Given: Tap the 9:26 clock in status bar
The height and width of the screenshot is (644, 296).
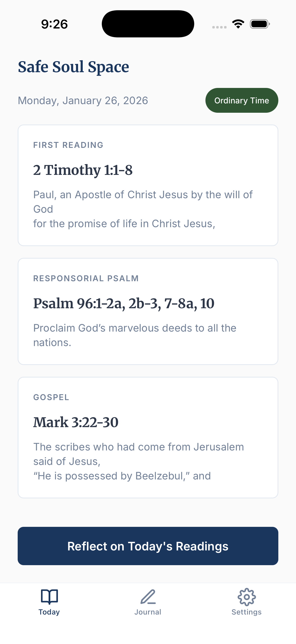Looking at the screenshot, I should [x=54, y=24].
